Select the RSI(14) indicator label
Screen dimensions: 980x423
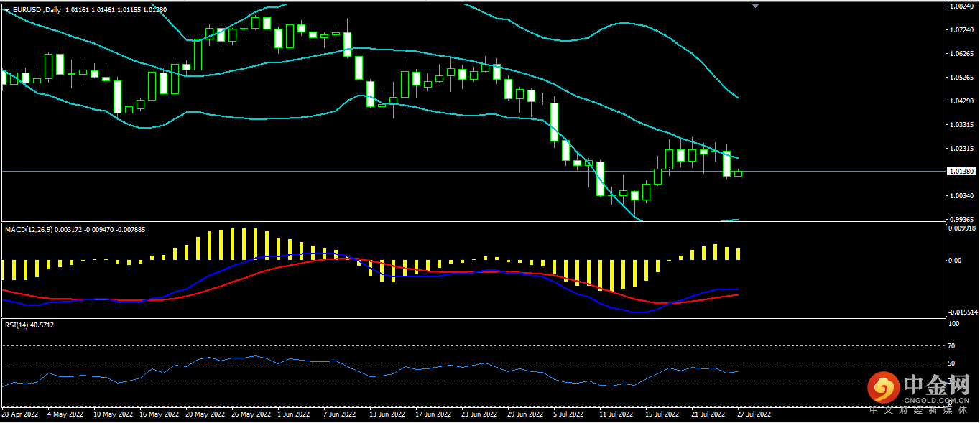(16, 325)
